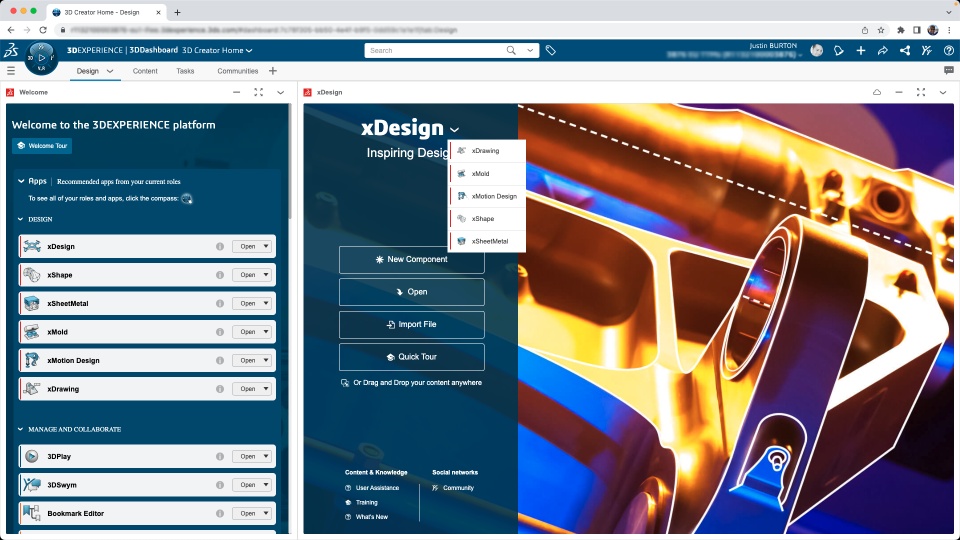Click the info icon on xDesign row
The width and height of the screenshot is (960, 540).
tap(220, 247)
